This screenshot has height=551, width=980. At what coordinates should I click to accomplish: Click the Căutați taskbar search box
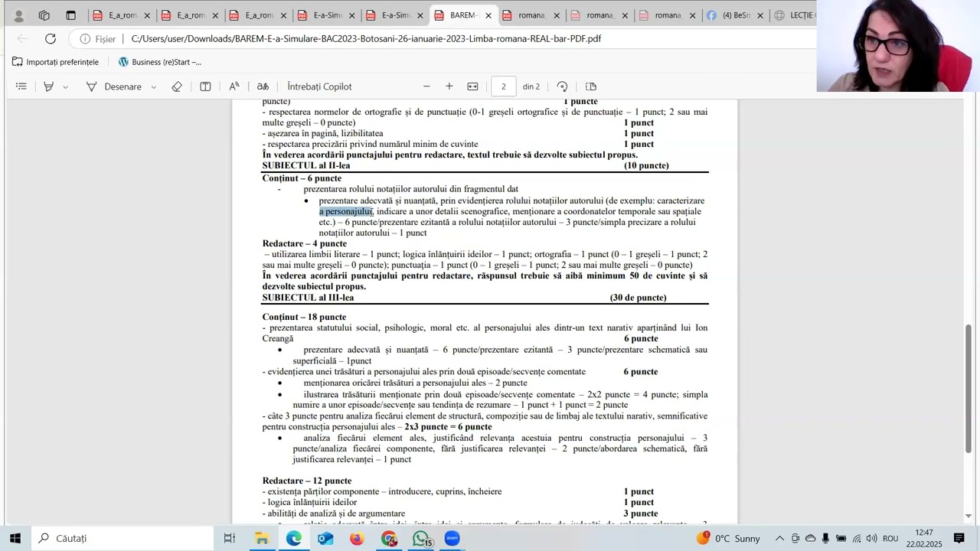[122, 538]
